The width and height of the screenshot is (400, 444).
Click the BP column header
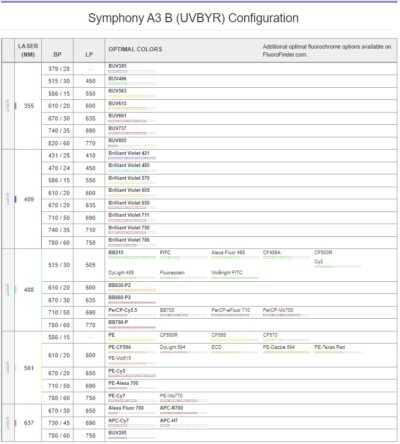coord(57,54)
